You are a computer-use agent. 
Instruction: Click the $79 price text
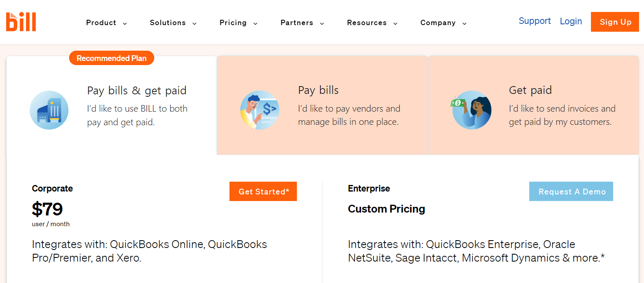[x=47, y=209]
